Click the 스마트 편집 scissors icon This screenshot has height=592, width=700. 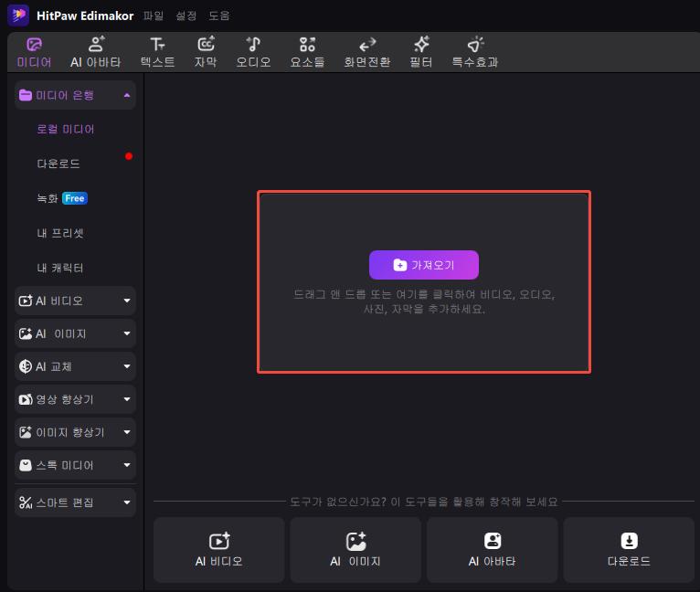(x=26, y=502)
